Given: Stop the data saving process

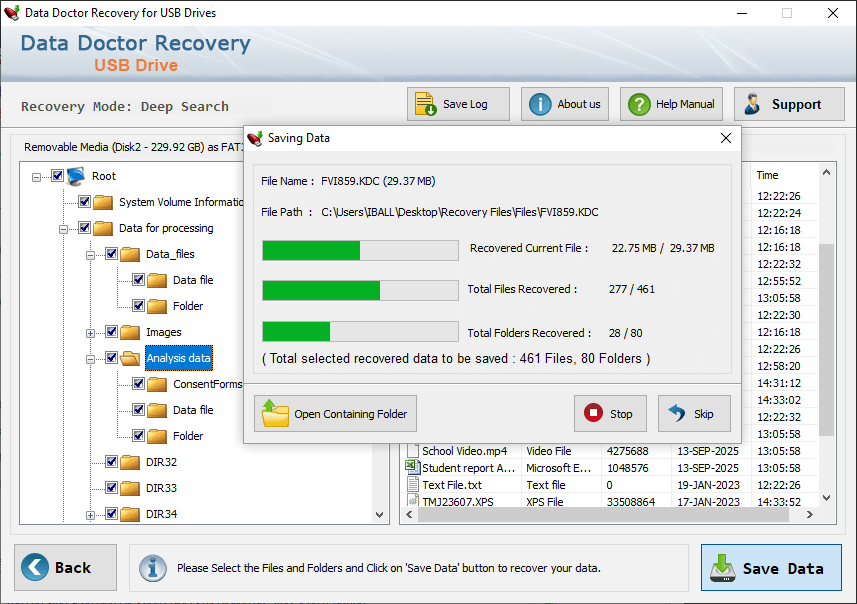Looking at the screenshot, I should [x=610, y=414].
